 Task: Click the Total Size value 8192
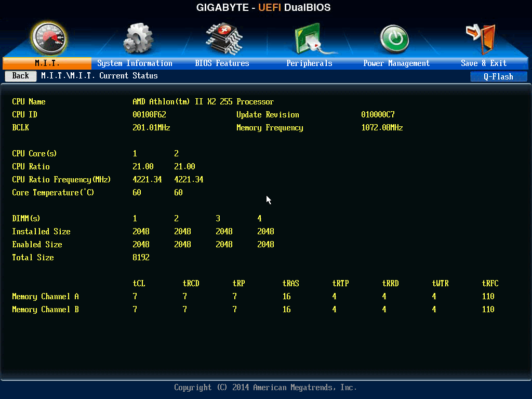click(x=141, y=258)
